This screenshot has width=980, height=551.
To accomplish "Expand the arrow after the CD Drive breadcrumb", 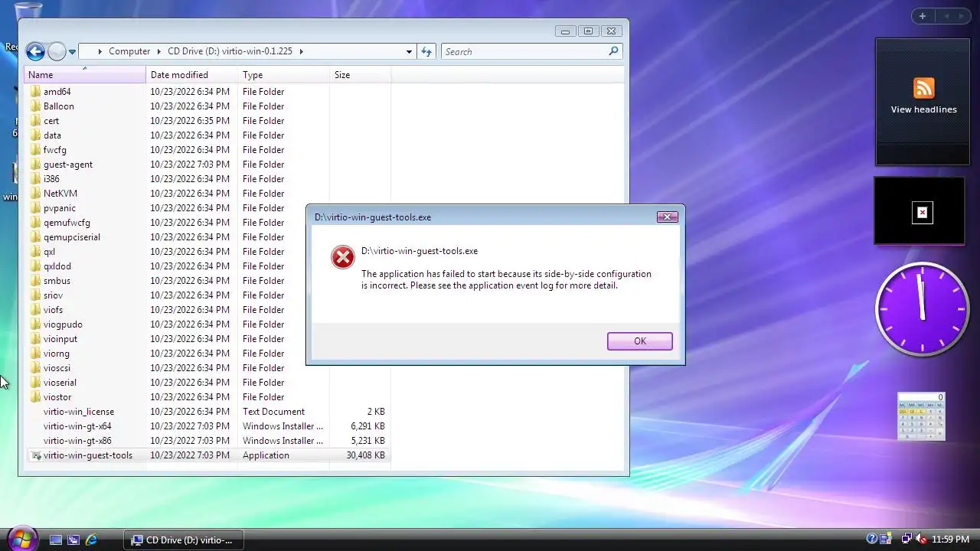I will pyautogui.click(x=301, y=51).
